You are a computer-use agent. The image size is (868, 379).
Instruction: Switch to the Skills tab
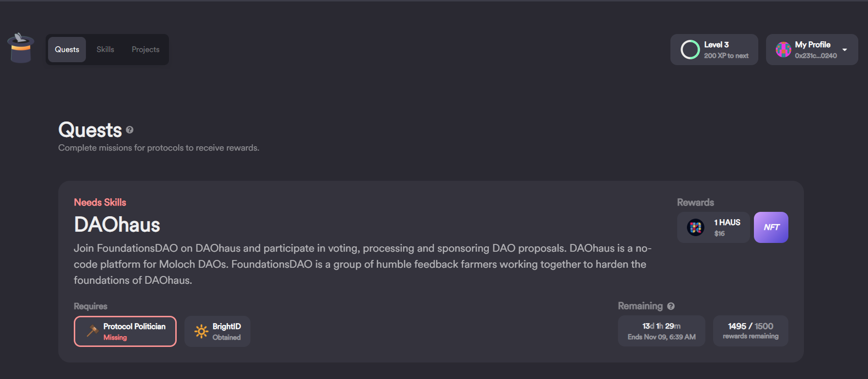[105, 50]
